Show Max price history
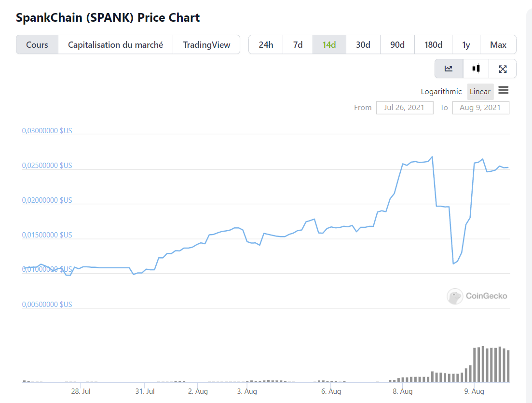 coord(498,45)
